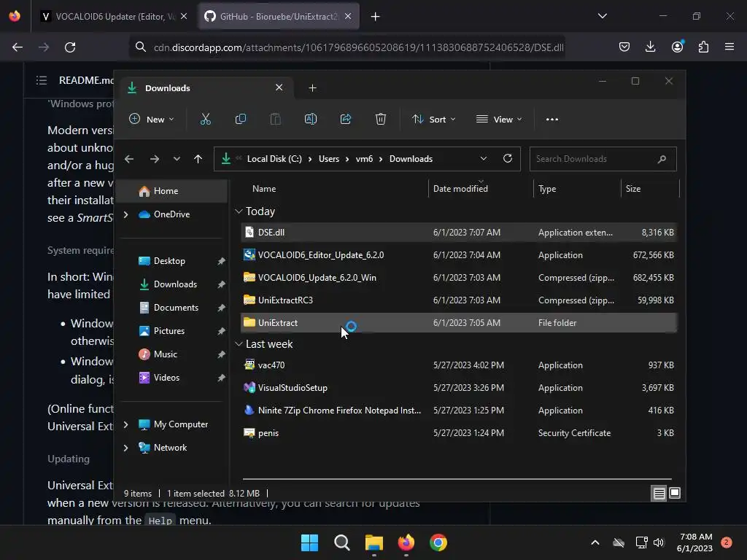The width and height of the screenshot is (747, 560).
Task: Open Chrome from the taskbar
Action: tap(438, 542)
